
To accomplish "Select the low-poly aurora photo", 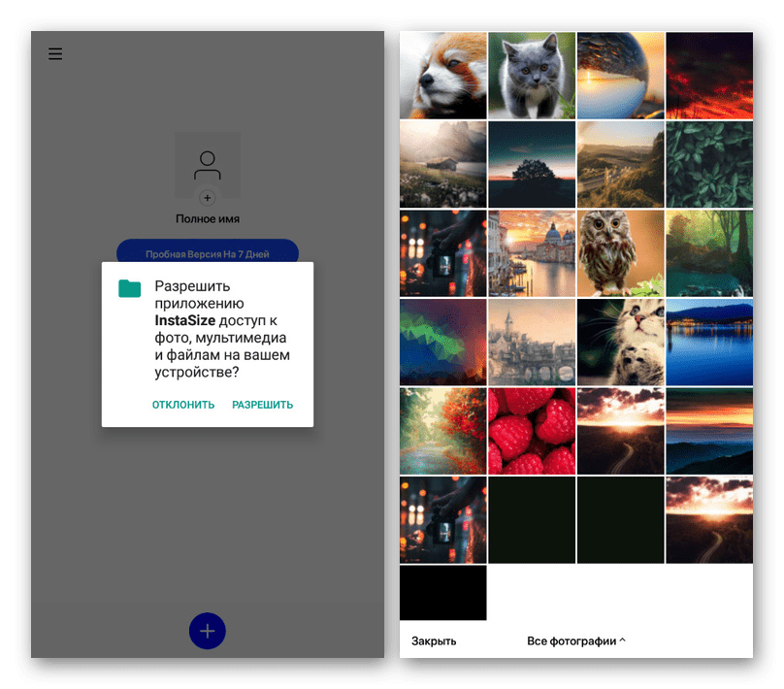I will click(x=443, y=342).
